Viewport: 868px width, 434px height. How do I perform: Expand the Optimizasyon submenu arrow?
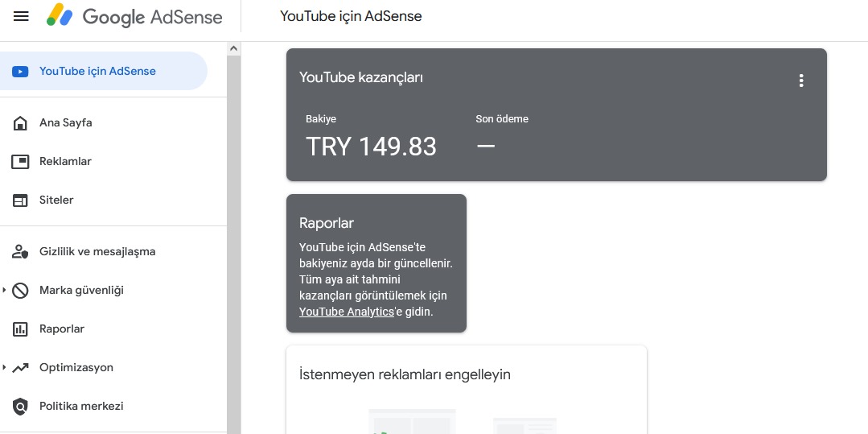coord(4,367)
